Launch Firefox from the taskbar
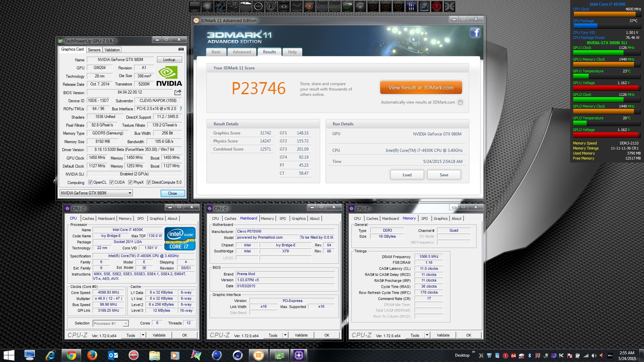This screenshot has width=644, height=362. (x=92, y=355)
